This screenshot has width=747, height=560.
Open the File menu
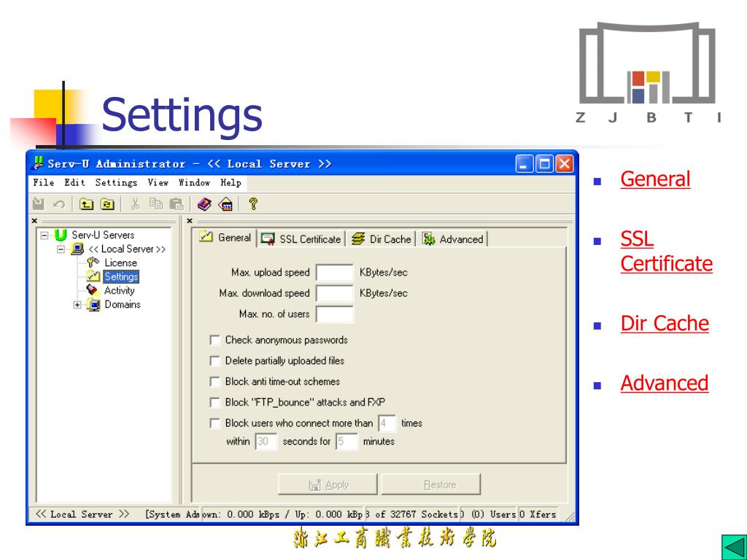(x=43, y=183)
